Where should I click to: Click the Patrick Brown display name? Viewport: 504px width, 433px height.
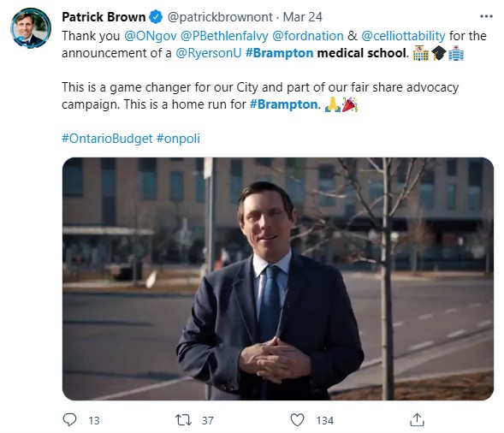pos(104,17)
